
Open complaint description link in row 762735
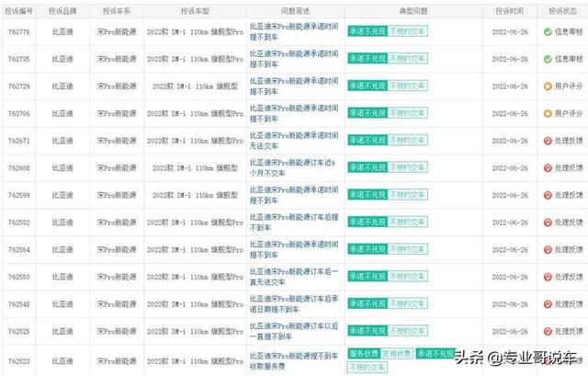pos(294,59)
